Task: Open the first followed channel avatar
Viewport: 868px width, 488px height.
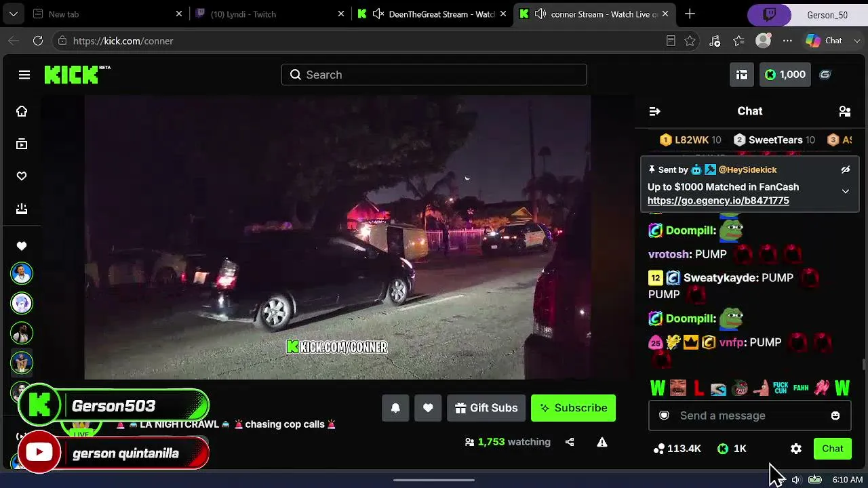Action: (x=22, y=274)
